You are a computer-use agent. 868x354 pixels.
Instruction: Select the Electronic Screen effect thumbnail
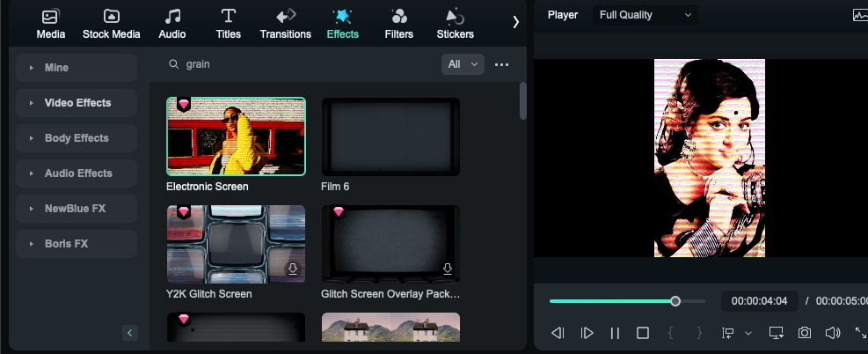pos(236,136)
